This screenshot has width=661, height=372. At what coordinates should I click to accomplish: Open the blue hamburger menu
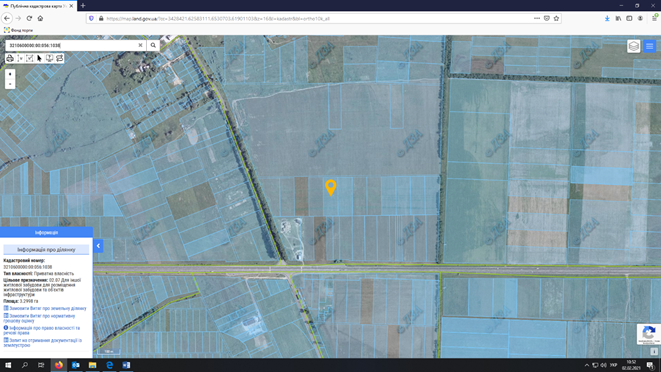tap(650, 46)
